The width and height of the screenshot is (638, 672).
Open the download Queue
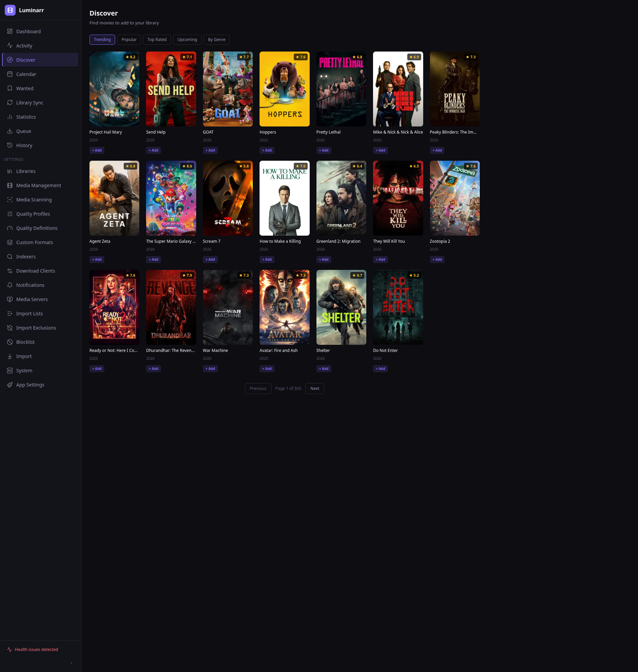click(23, 131)
